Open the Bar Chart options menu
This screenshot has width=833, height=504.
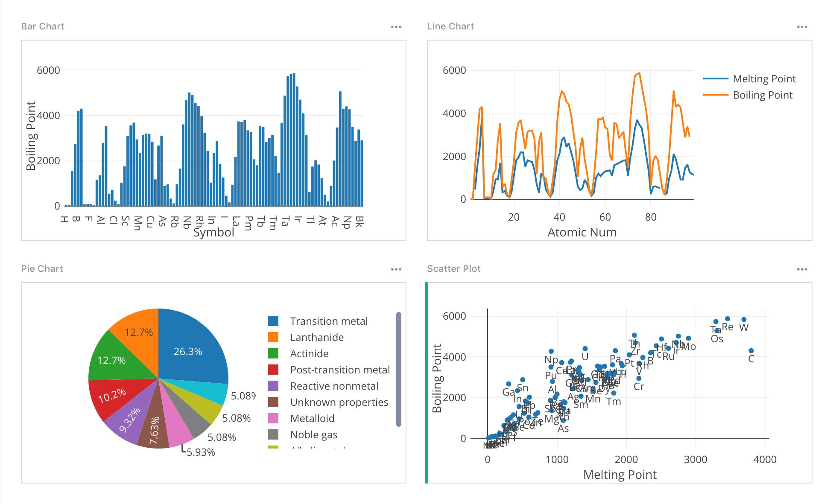(396, 27)
